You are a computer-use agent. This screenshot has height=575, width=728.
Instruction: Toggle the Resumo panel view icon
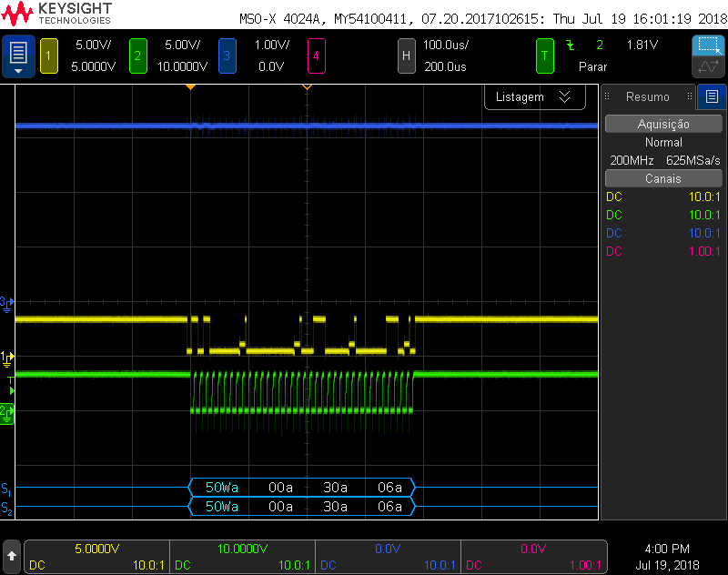[x=712, y=96]
